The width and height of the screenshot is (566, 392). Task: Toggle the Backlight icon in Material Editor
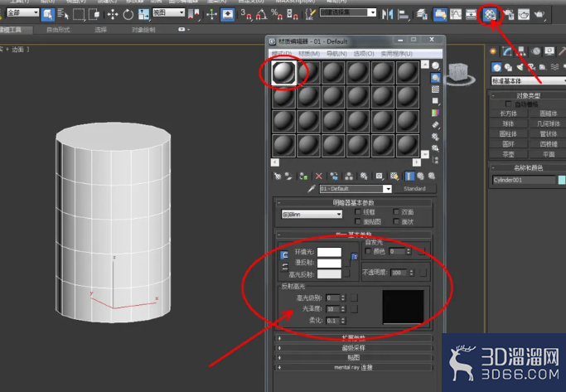436,78
